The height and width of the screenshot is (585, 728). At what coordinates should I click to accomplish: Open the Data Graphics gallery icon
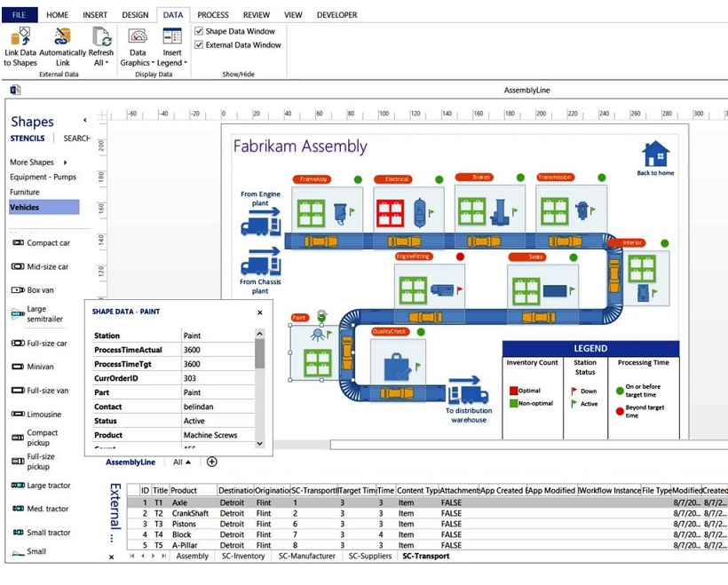click(x=138, y=36)
